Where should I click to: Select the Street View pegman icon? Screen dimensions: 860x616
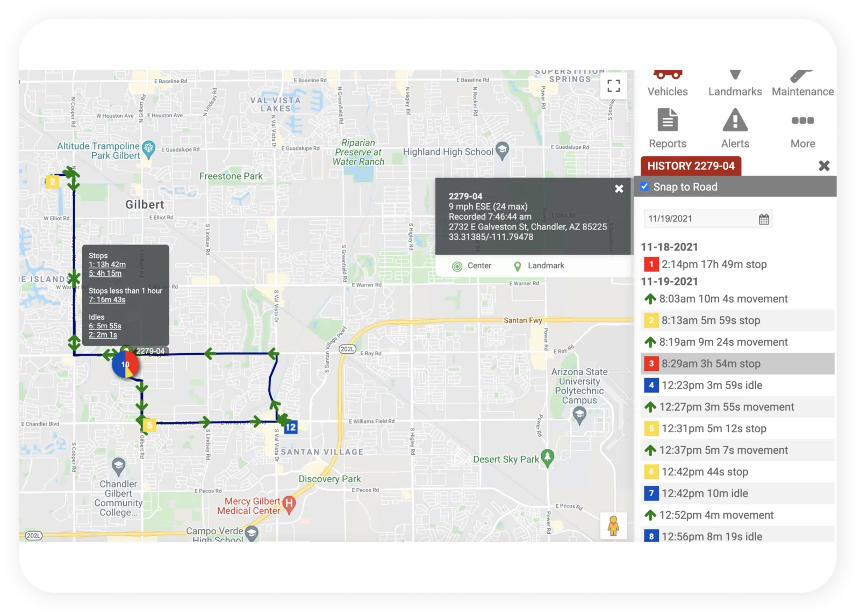tap(613, 526)
